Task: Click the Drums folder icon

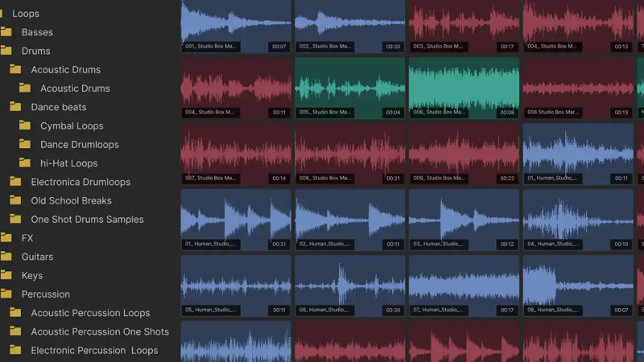Action: click(x=6, y=51)
